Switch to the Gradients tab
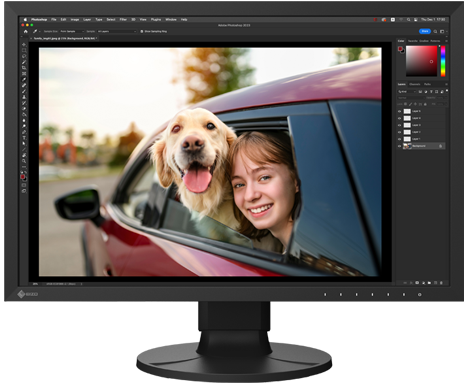468x384 pixels. tap(424, 41)
